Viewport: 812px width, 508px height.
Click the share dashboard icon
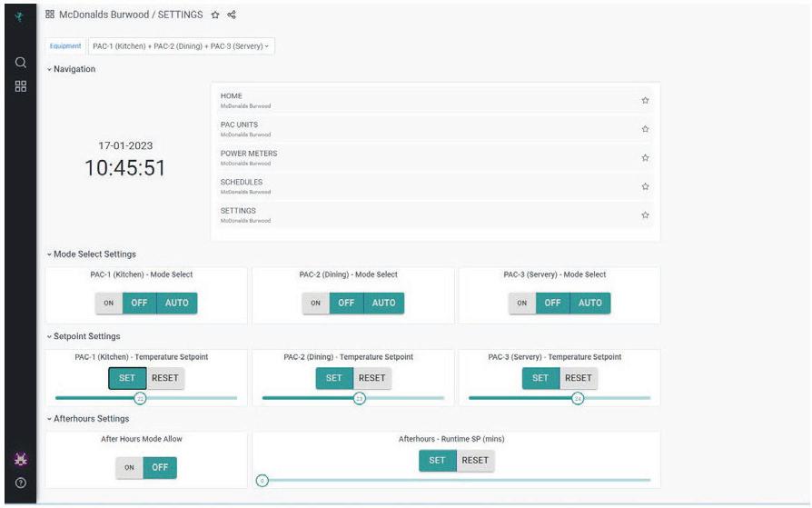(232, 15)
